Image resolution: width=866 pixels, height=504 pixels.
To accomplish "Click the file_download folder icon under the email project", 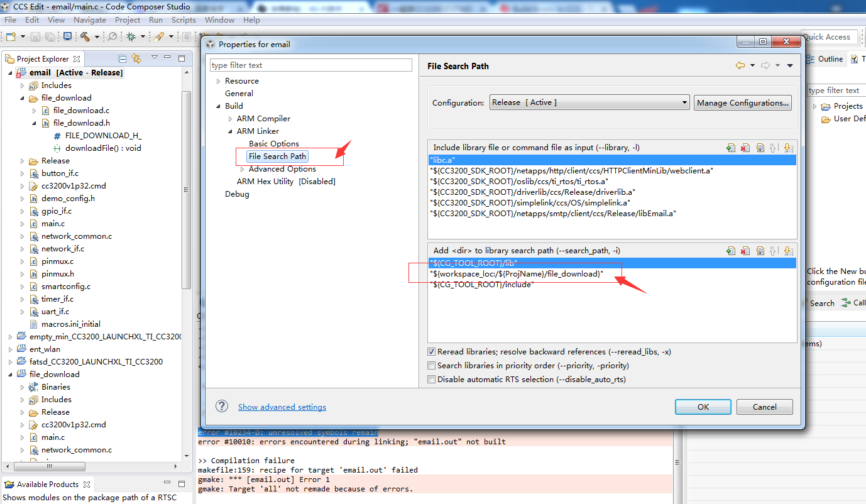I will [34, 98].
